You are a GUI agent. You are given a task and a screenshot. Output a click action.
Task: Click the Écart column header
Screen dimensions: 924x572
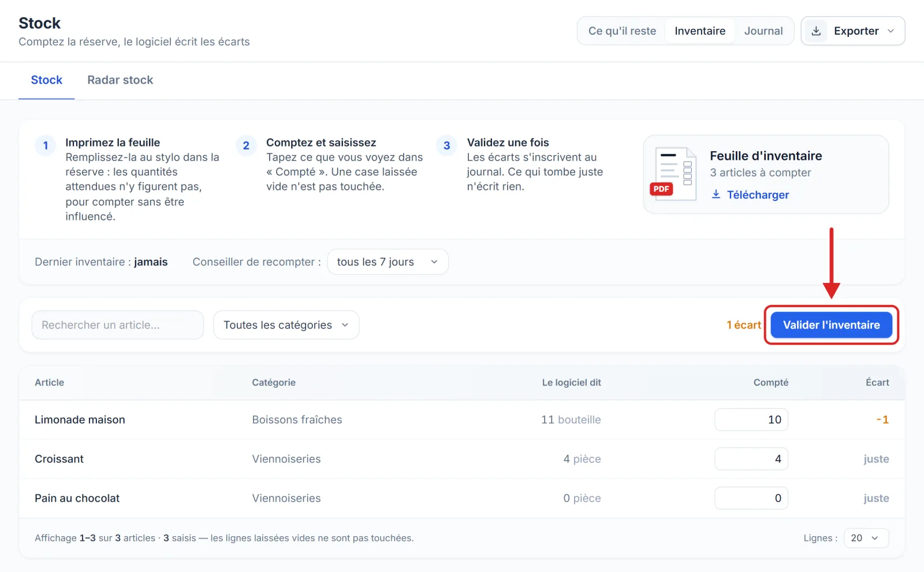coord(877,382)
